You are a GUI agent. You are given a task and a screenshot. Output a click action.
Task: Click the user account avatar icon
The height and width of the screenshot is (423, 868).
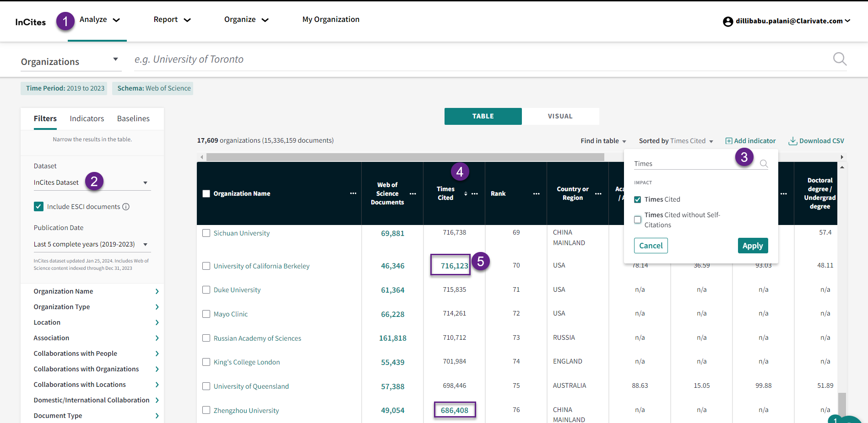point(728,21)
